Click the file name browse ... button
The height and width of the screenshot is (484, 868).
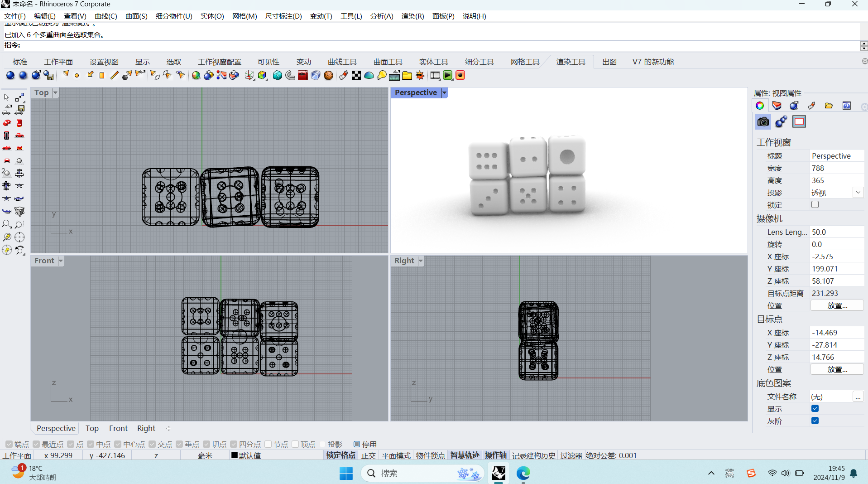point(858,397)
